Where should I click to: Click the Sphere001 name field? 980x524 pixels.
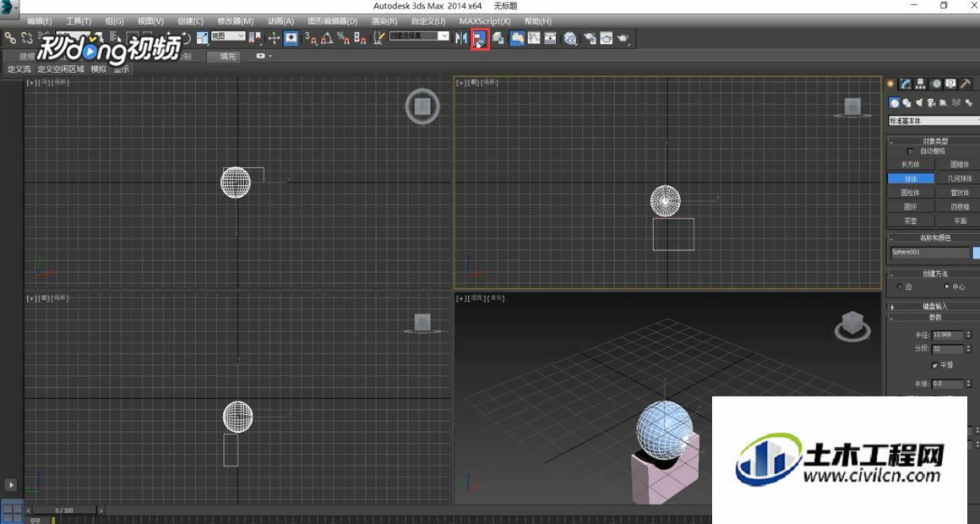point(929,253)
